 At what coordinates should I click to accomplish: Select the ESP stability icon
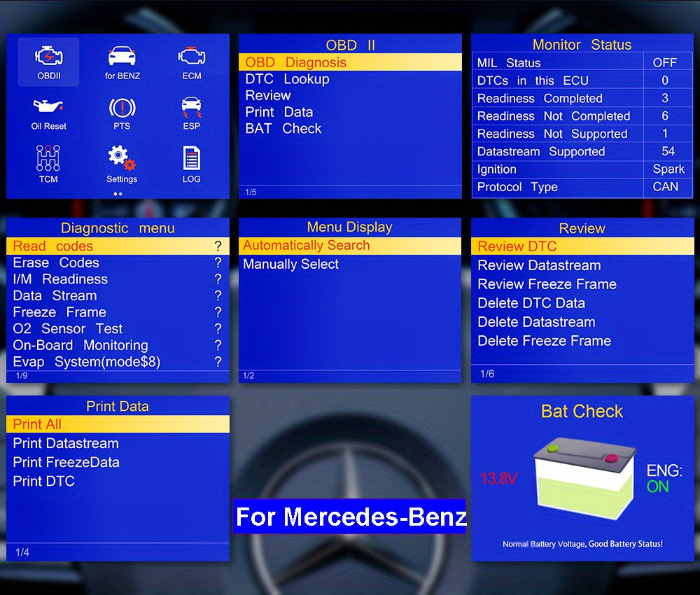click(x=192, y=114)
